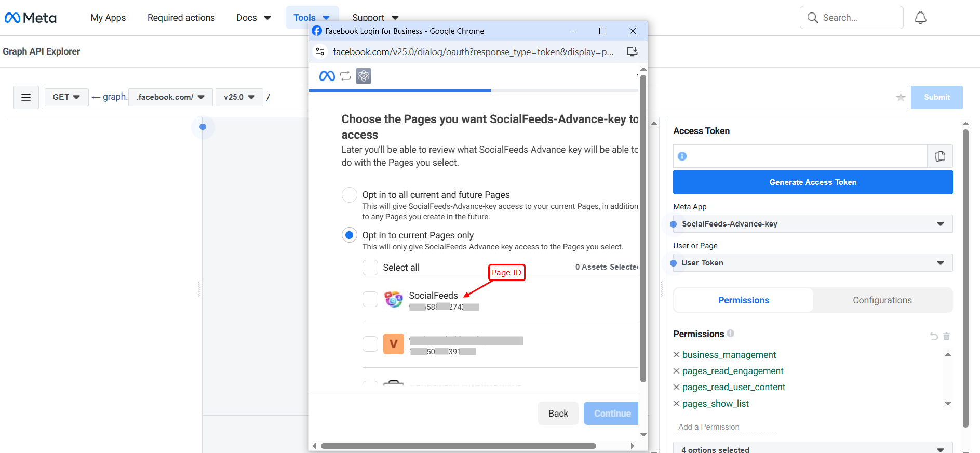Switch to the Configurations tab

click(x=882, y=300)
